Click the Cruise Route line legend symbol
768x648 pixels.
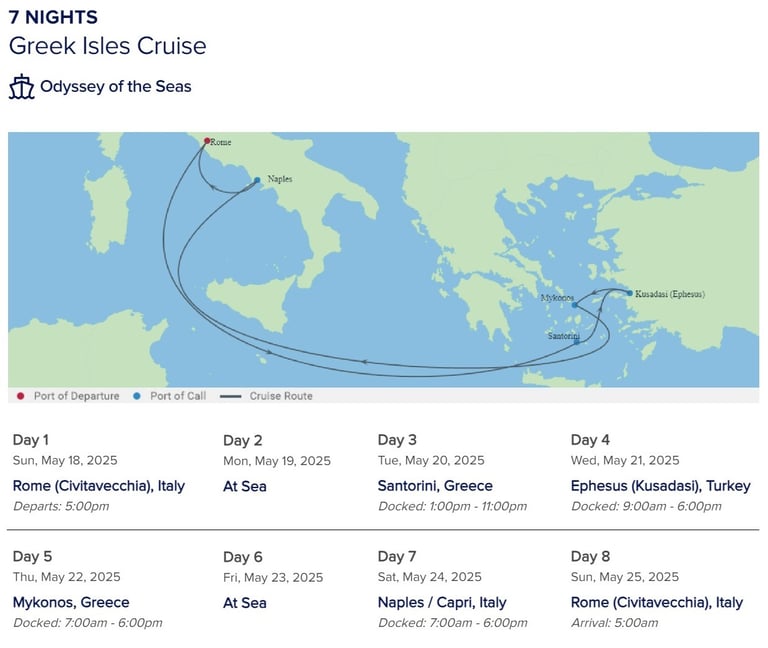coord(230,396)
